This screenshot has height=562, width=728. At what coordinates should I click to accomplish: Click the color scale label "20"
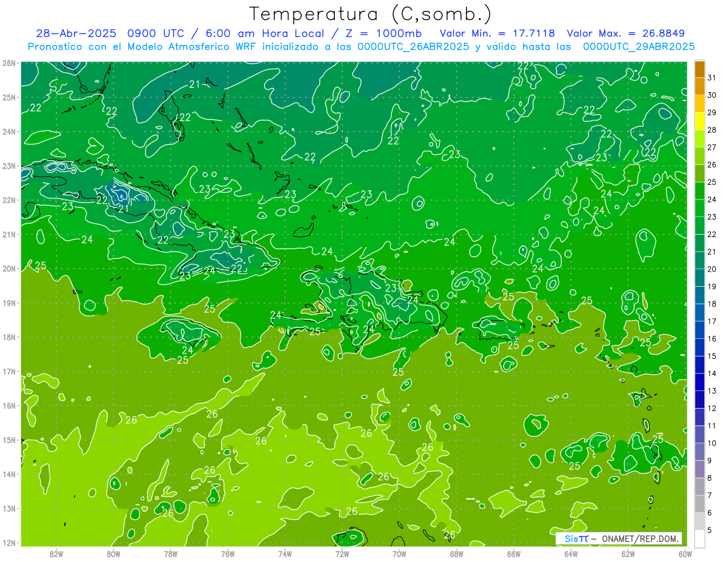click(x=712, y=269)
